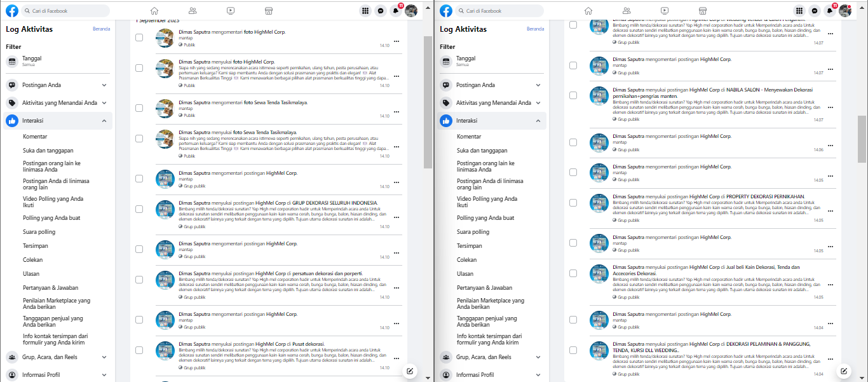Open Messenger icon in the right window
The width and height of the screenshot is (868, 382).
[x=814, y=11]
